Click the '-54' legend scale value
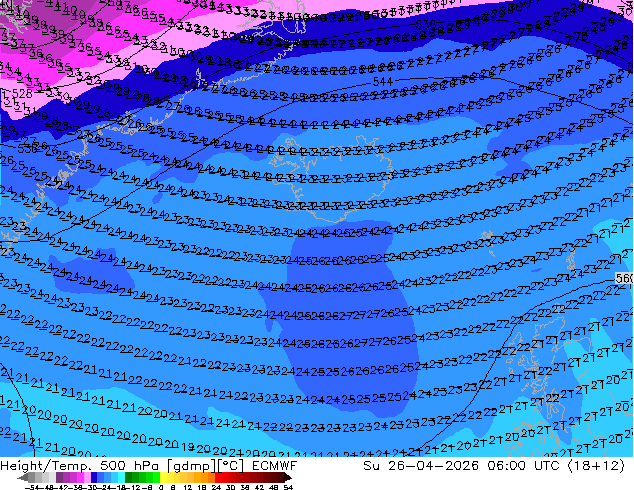Screen dimensions: 634x490 click(x=32, y=488)
